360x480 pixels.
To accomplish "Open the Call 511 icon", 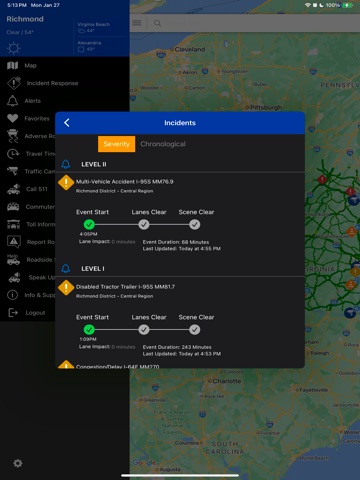I will tap(13, 189).
